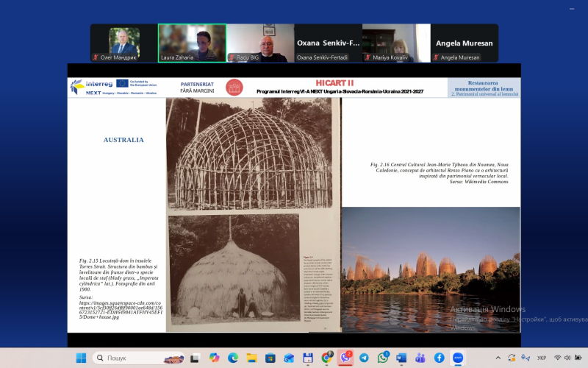Image resolution: width=588 pixels, height=368 pixels.
Task: Open the УКР language switcher
Action: [541, 358]
